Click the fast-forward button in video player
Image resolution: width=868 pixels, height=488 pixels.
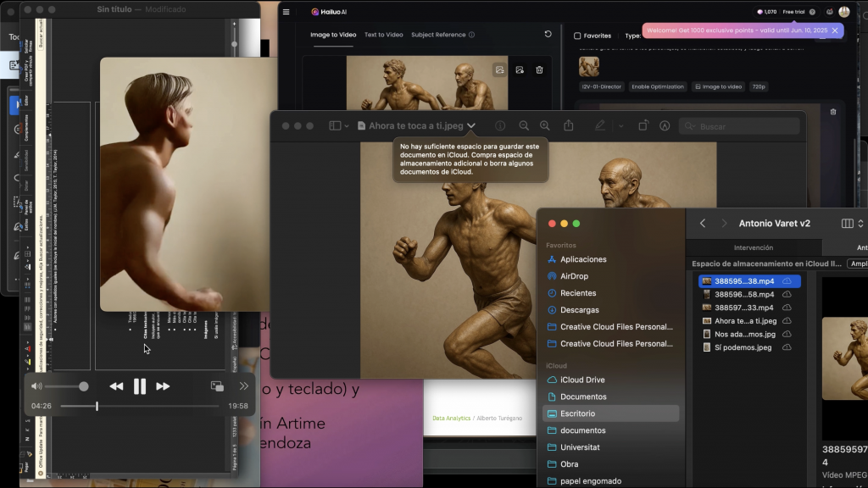point(163,386)
